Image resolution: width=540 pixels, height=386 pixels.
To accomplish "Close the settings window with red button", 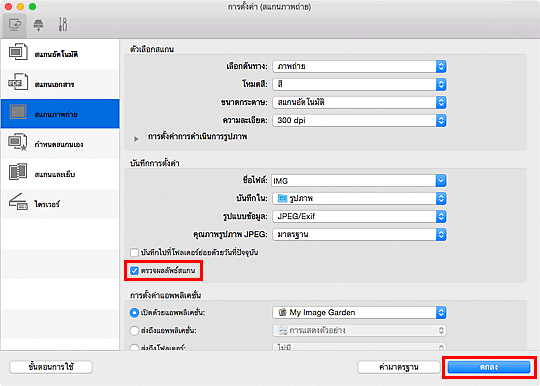I will [8, 7].
